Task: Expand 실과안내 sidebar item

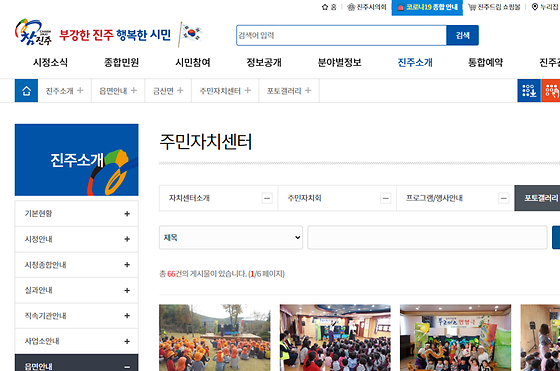Action: [76, 290]
